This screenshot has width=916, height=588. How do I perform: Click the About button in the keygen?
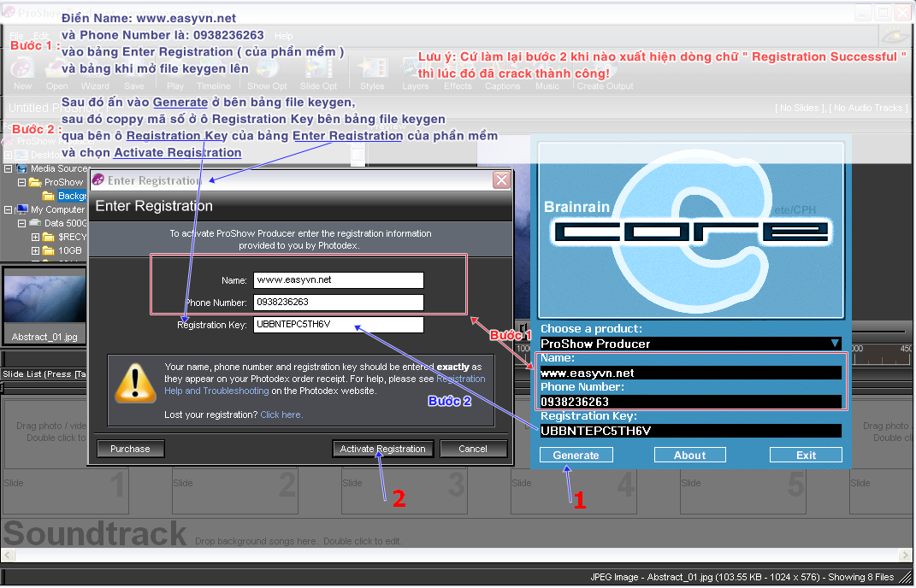[690, 455]
